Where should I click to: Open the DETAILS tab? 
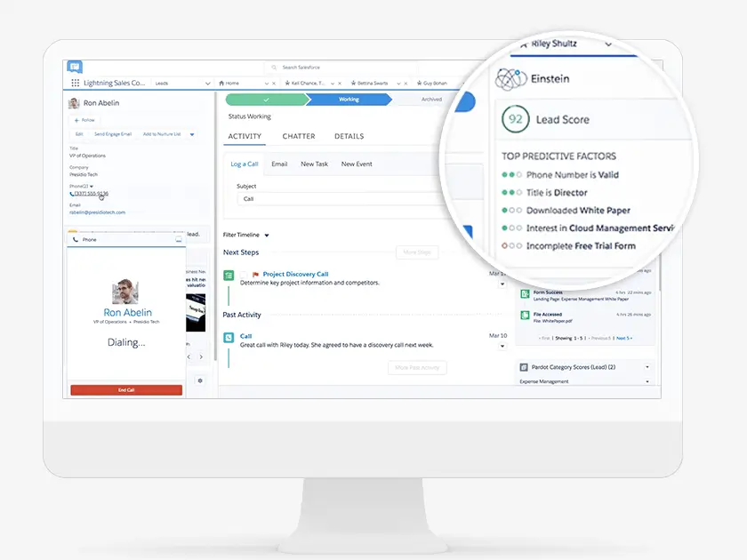coord(349,136)
